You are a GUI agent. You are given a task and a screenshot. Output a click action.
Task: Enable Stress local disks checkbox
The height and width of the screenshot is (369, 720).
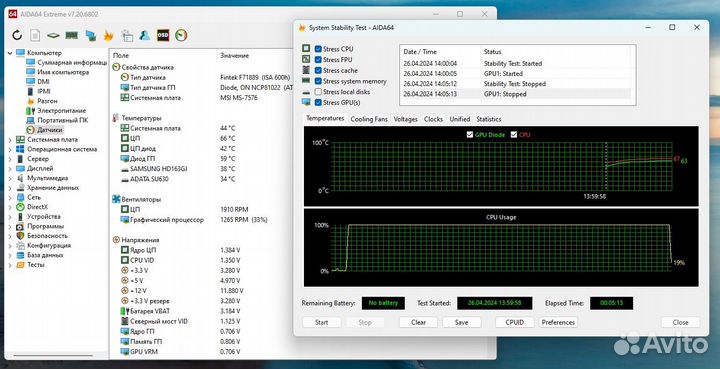(x=318, y=92)
